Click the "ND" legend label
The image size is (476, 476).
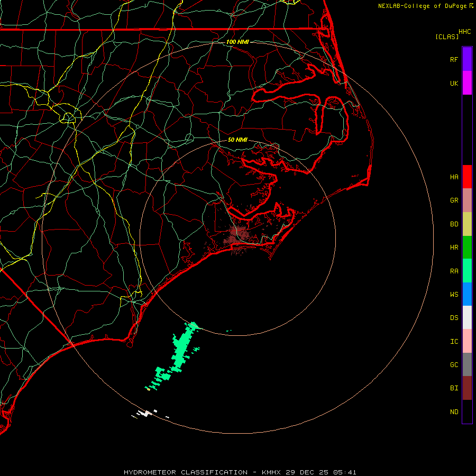(454, 412)
